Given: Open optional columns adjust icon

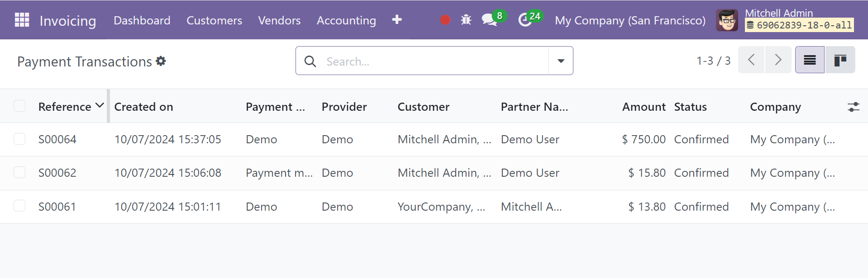Looking at the screenshot, I should 854,107.
